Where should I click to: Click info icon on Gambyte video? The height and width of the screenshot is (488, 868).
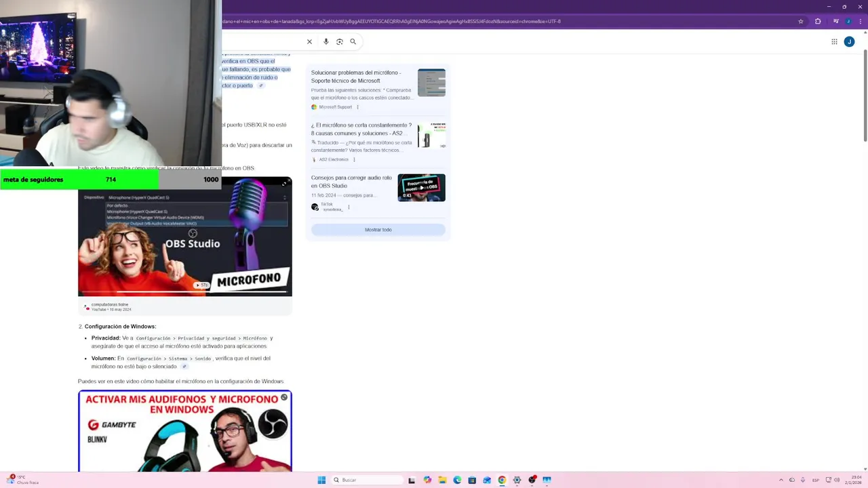(284, 397)
